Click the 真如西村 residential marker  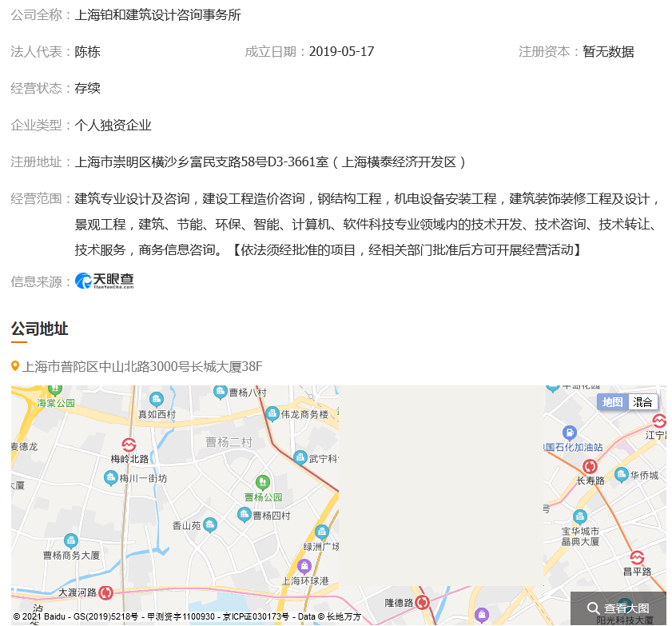click(156, 400)
